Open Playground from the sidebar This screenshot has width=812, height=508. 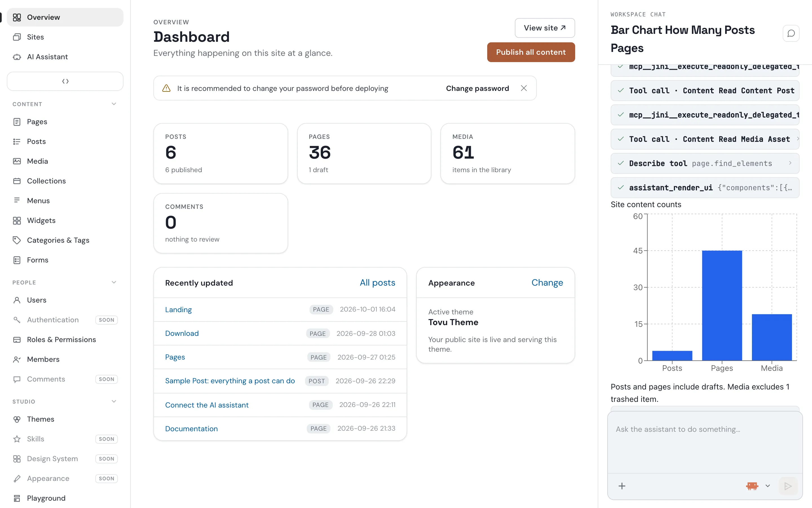[x=65, y=498]
